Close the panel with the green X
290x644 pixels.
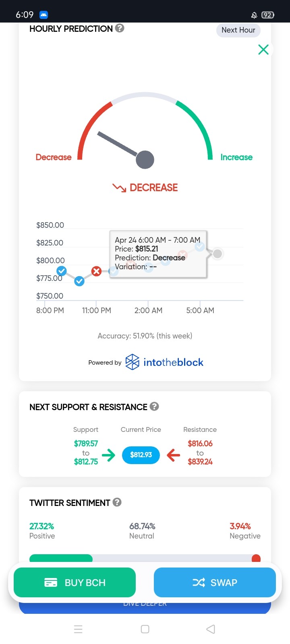pos(263,50)
